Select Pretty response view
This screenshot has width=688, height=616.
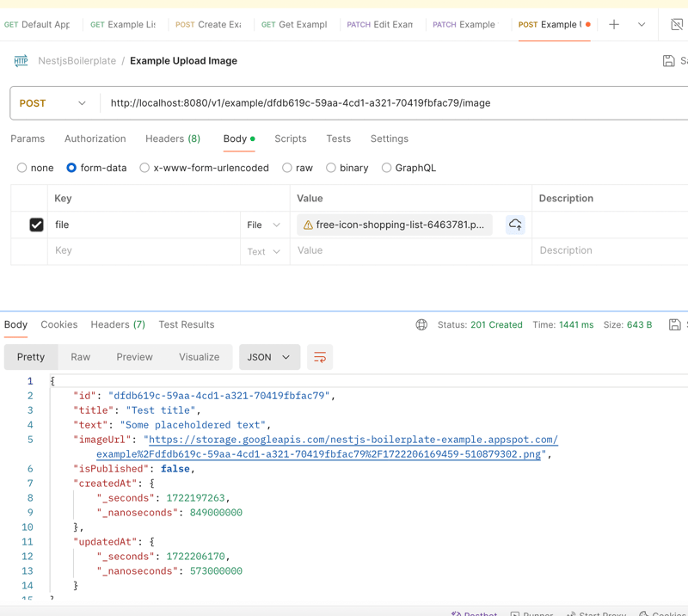[x=31, y=357]
